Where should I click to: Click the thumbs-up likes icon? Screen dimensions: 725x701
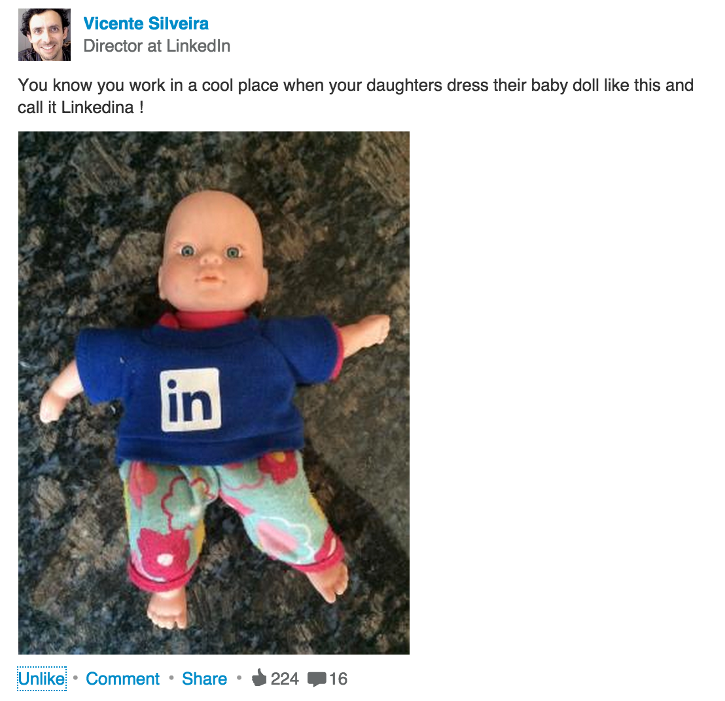pos(259,679)
